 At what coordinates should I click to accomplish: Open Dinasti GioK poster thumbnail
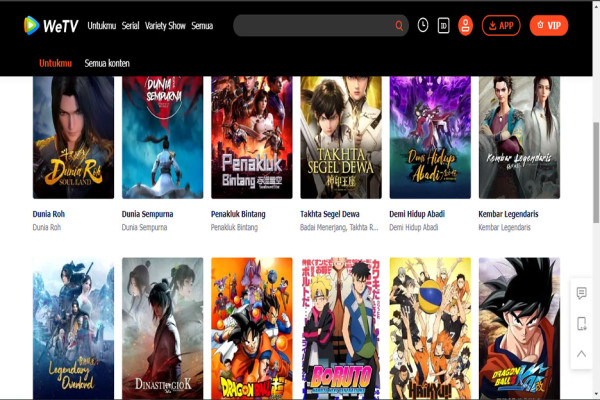pyautogui.click(x=163, y=328)
